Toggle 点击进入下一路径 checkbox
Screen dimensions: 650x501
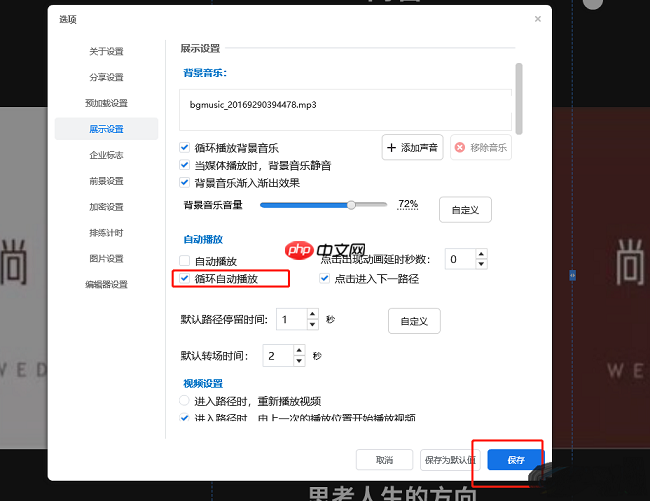point(325,278)
